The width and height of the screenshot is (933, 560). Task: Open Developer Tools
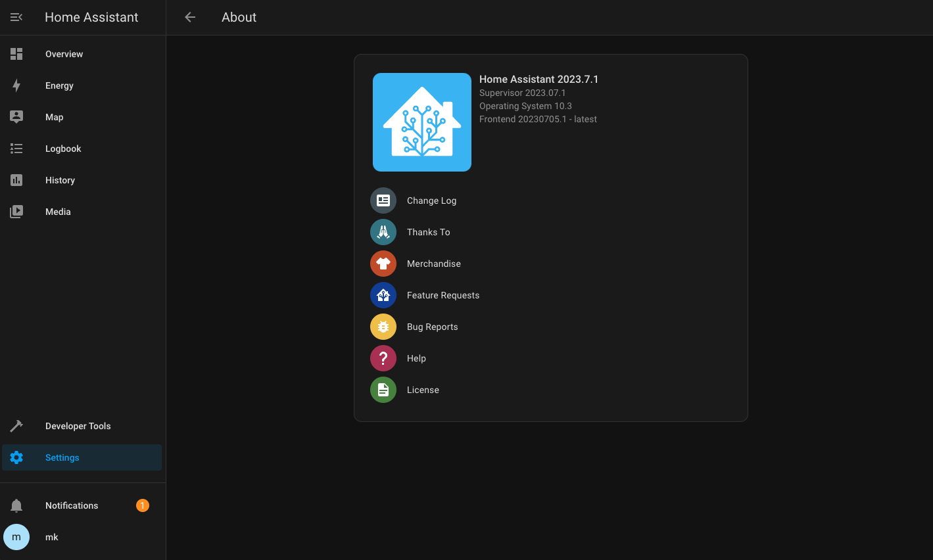[82, 426]
